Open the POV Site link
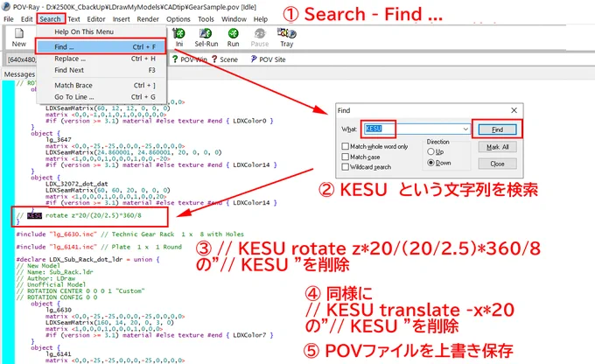The width and height of the screenshot is (595, 364). pos(268,59)
